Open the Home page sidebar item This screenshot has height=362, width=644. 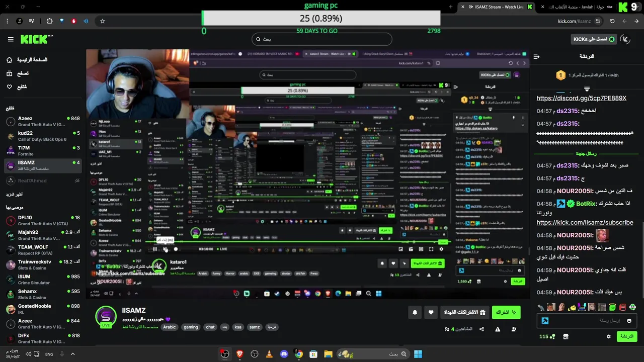coord(27,60)
